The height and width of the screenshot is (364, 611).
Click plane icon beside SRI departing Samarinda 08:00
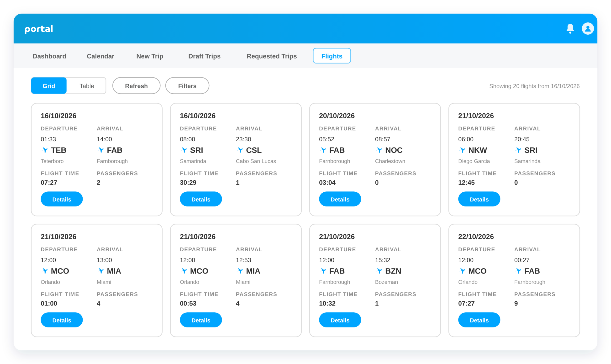[x=184, y=150]
